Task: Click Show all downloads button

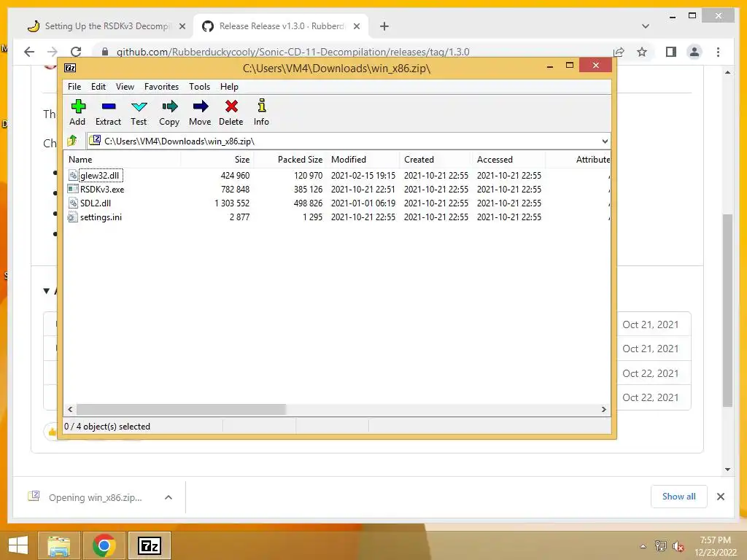Action: tap(679, 497)
